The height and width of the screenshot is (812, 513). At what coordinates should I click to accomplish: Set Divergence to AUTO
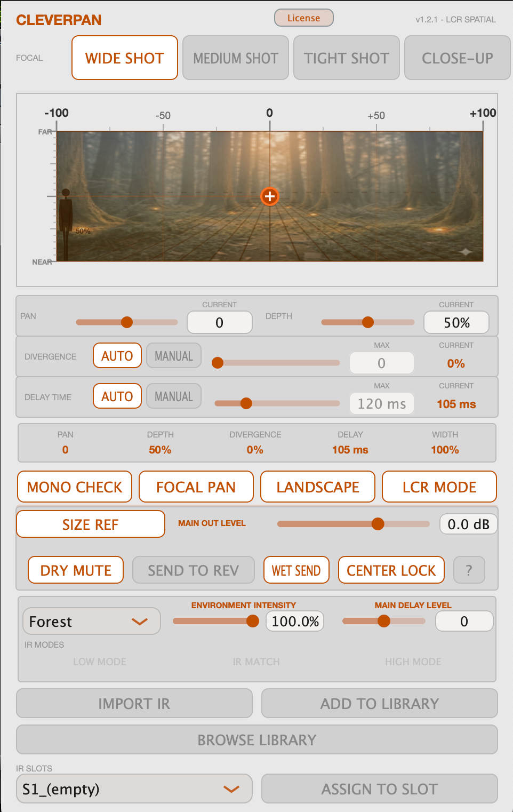(117, 355)
